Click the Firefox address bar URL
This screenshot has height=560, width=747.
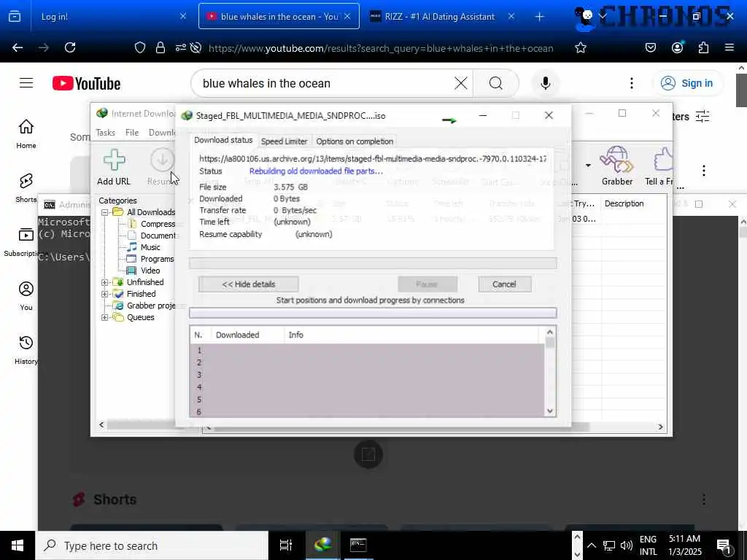381,48
